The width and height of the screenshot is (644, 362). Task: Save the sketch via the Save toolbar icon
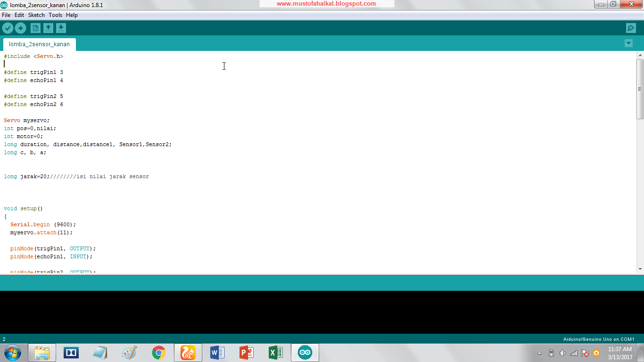60,28
